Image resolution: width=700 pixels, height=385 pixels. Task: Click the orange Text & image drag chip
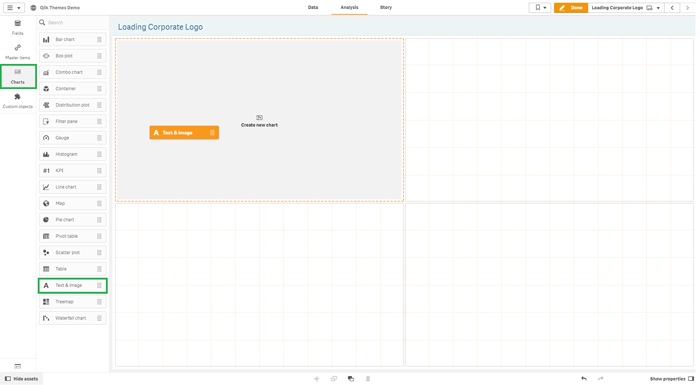[x=184, y=133]
